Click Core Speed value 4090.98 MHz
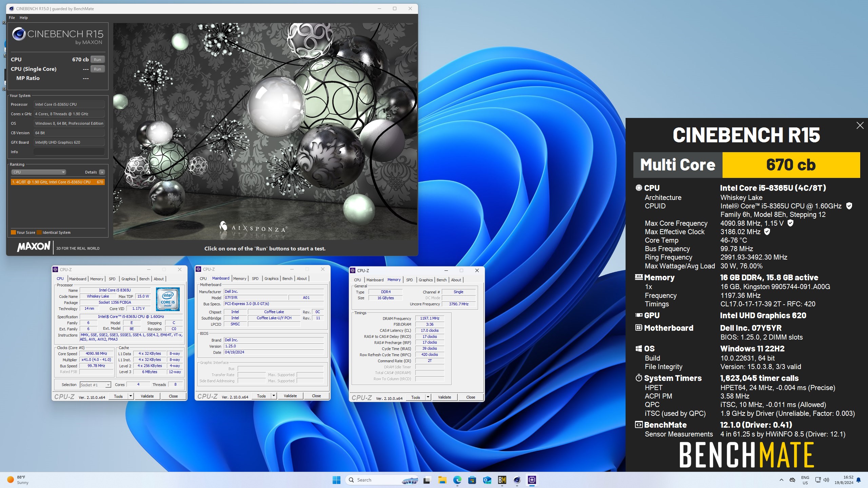This screenshot has width=868, height=488. point(96,353)
